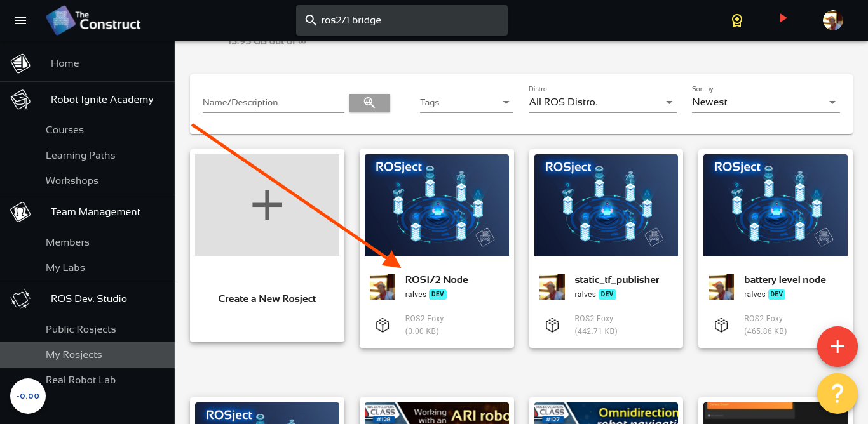Open the hamburger navigation menu
This screenshot has width=868, height=424.
coord(20,20)
